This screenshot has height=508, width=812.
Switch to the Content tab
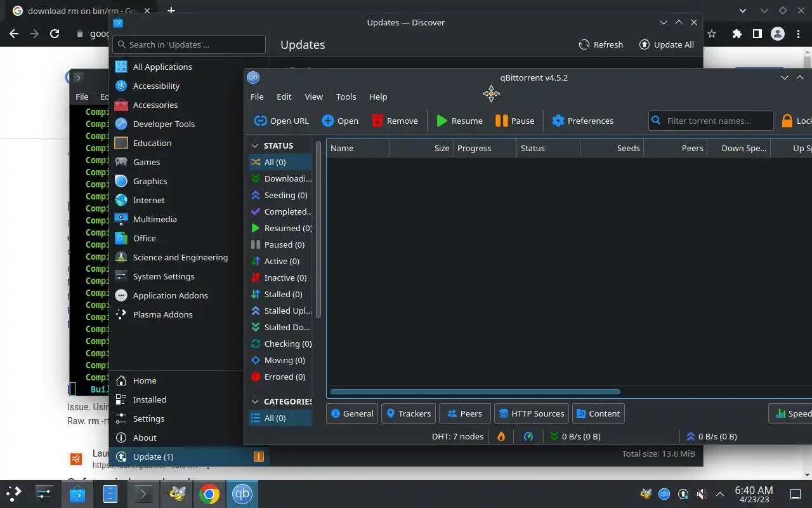(x=598, y=413)
